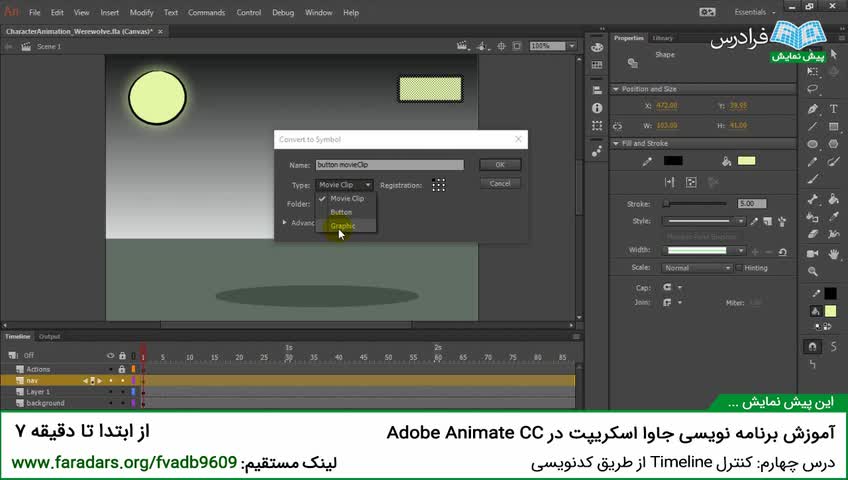This screenshot has width=848, height=480.
Task: Adjust the Stroke thickness slider
Action: point(695,204)
